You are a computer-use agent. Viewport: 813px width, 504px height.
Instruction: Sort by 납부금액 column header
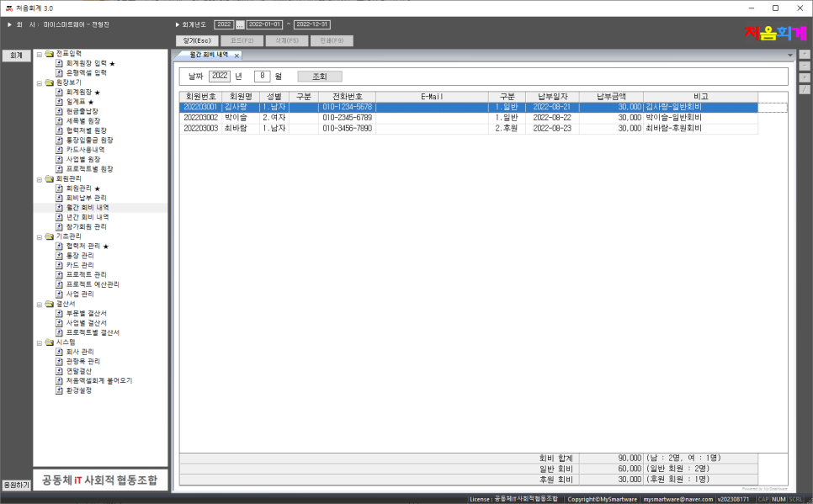pos(611,97)
